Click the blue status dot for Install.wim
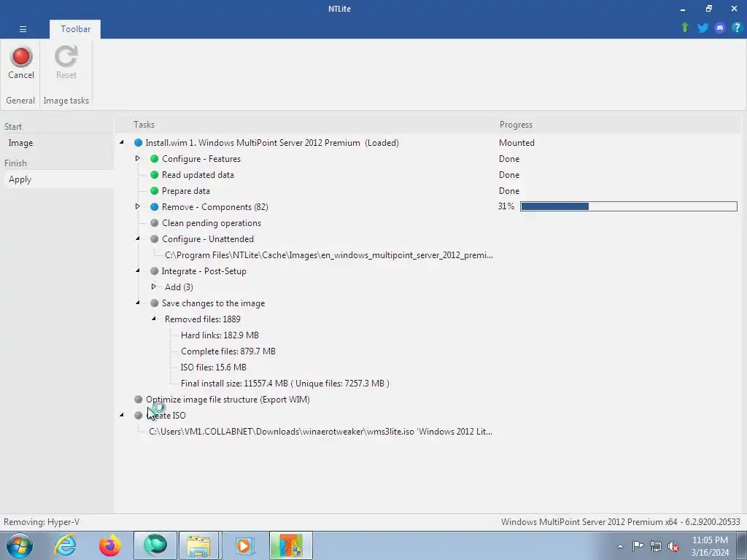The width and height of the screenshot is (747, 560). click(x=138, y=143)
